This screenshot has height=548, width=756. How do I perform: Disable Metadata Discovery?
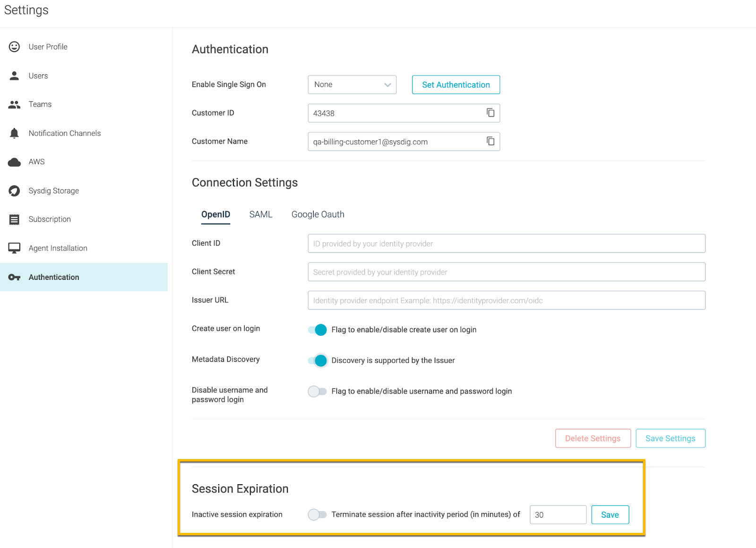[x=316, y=360]
